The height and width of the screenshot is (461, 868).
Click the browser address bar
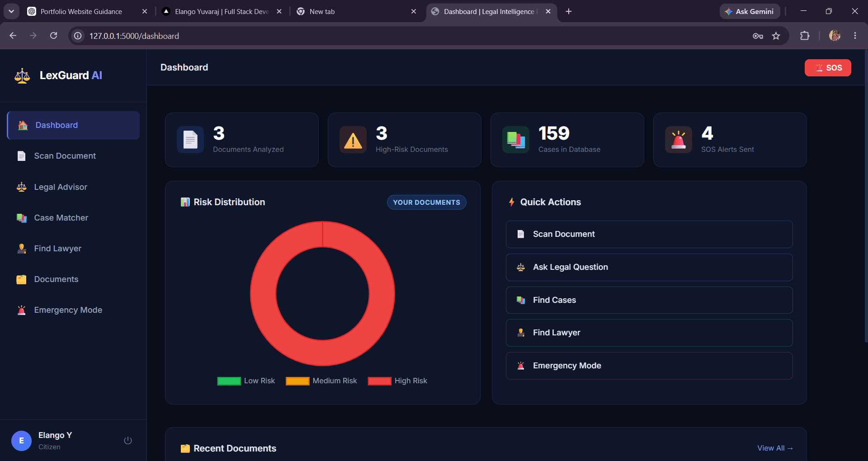tap(407, 36)
